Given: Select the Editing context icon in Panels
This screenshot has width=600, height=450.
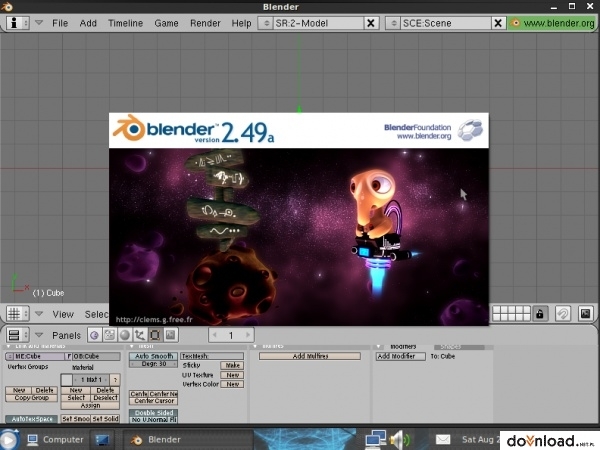Looking at the screenshot, I should (155, 335).
